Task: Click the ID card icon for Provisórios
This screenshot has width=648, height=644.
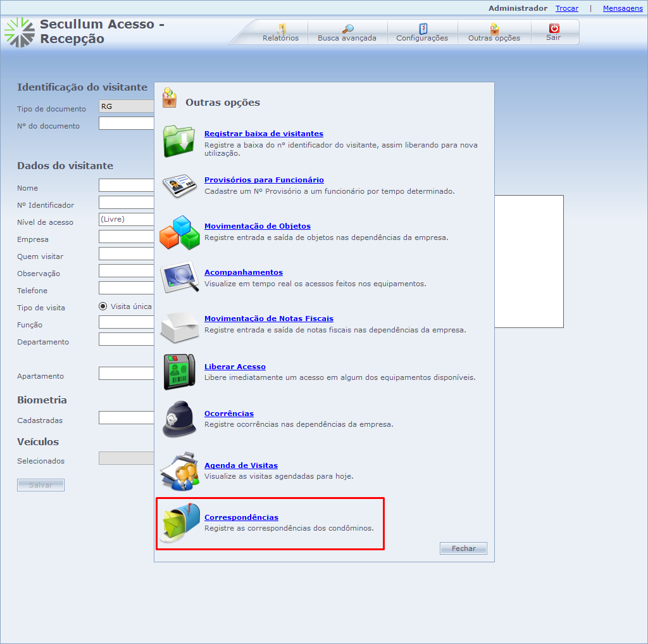Action: click(x=180, y=186)
